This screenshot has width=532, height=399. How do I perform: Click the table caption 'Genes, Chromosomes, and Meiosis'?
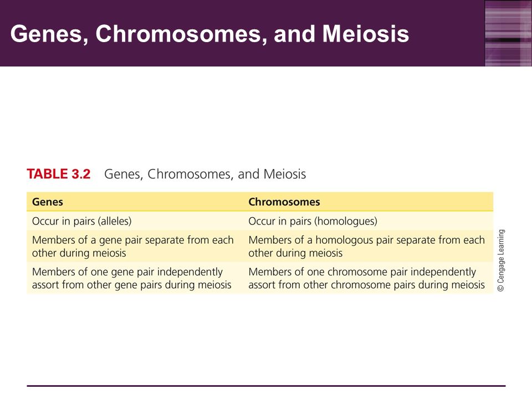coord(205,174)
